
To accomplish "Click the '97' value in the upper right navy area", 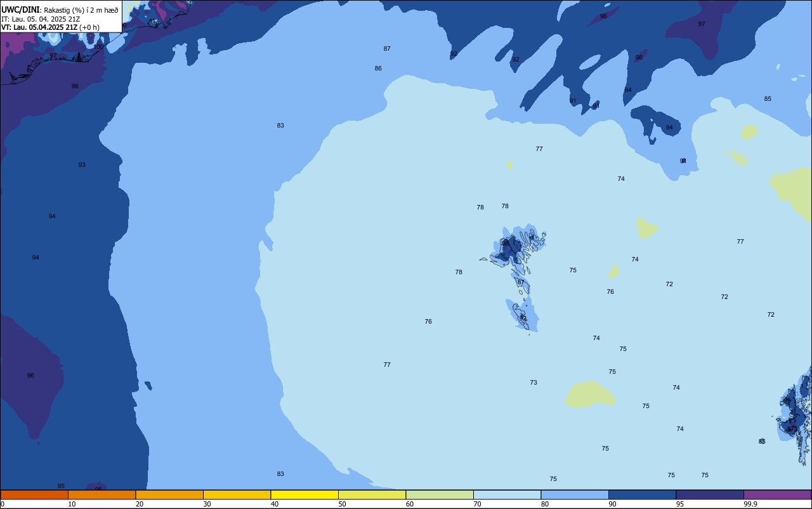I will tap(702, 24).
